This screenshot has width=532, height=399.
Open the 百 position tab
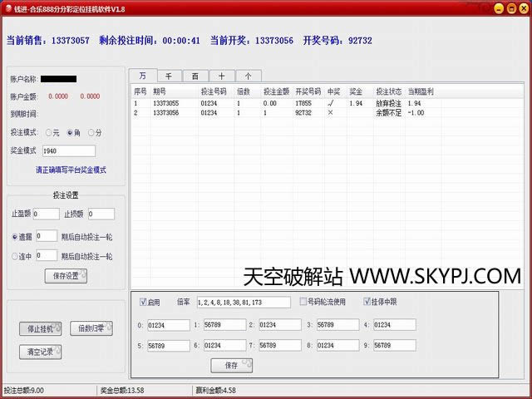pyautogui.click(x=195, y=75)
